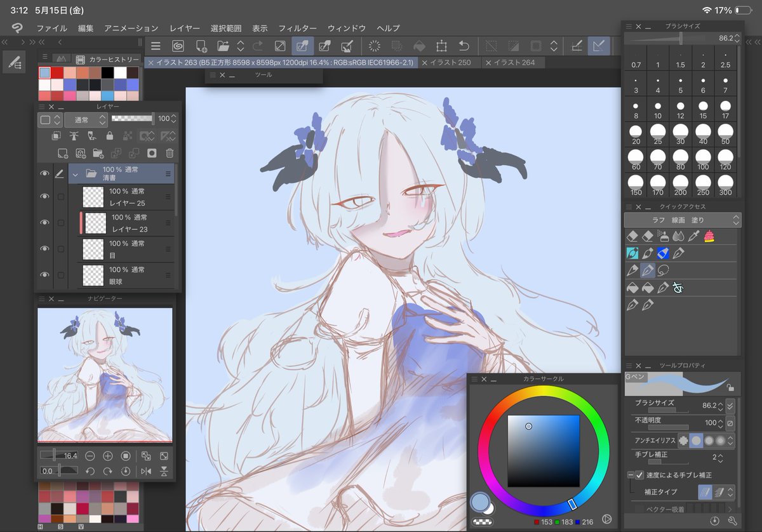
Task: Switch to the イラスト 264 canvas tab
Action: 514,62
